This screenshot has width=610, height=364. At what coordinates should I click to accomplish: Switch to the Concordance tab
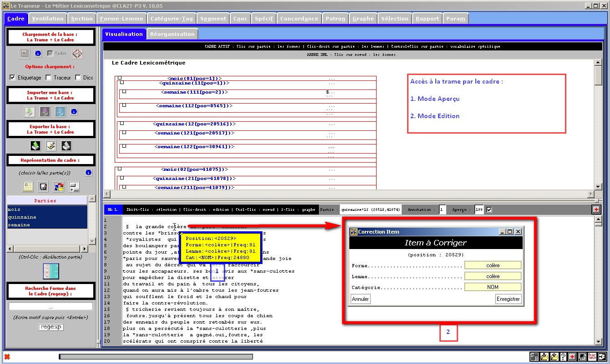pos(299,19)
